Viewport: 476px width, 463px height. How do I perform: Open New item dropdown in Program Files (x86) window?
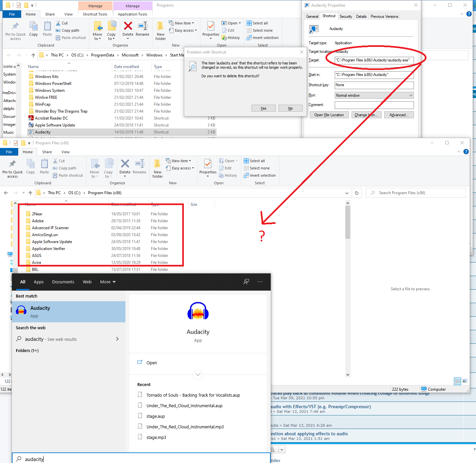(178, 161)
